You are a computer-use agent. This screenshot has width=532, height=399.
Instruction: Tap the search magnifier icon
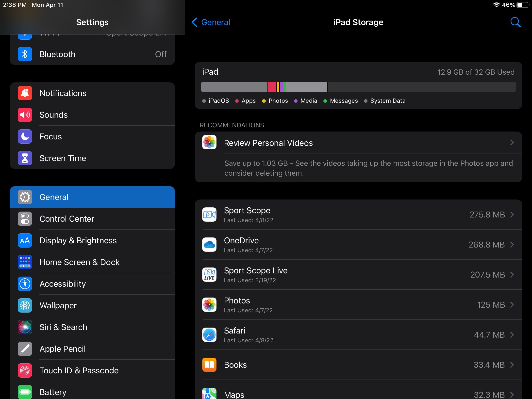(x=515, y=22)
